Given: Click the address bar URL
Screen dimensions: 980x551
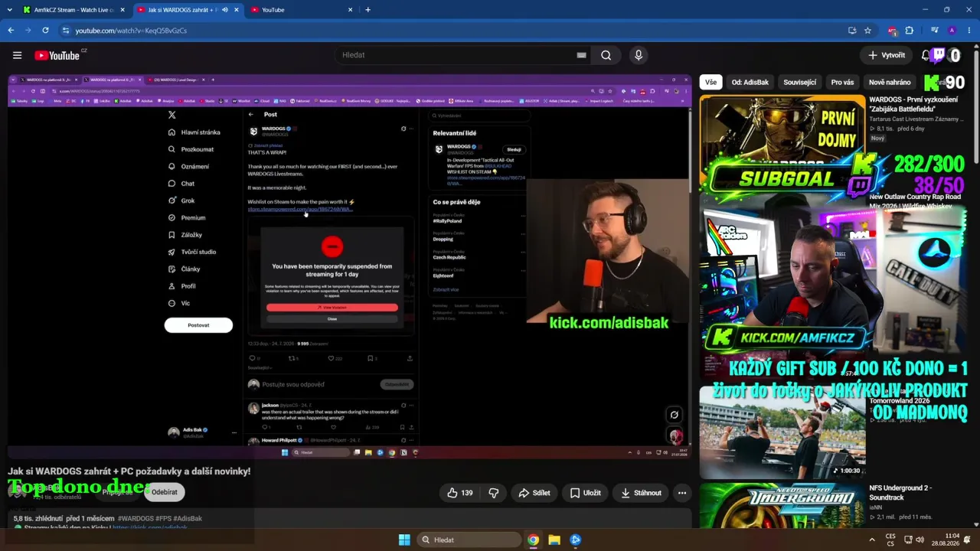Looking at the screenshot, I should (131, 31).
